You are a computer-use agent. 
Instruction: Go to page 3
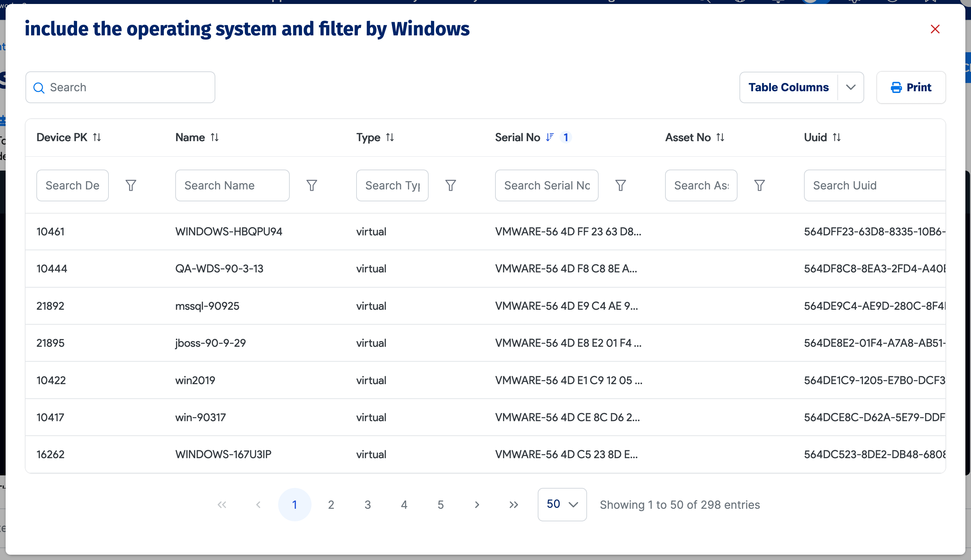tap(367, 504)
